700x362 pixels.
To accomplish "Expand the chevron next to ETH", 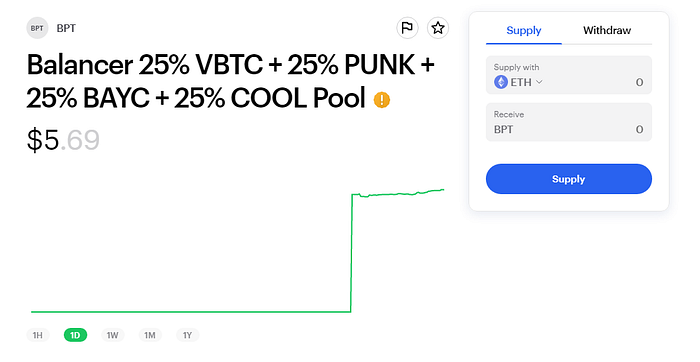I will click(539, 82).
